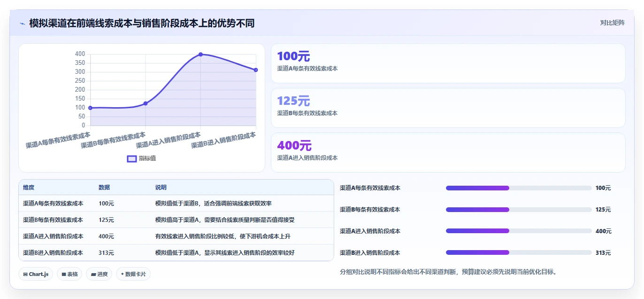The width and height of the screenshot is (644, 299).
Task: Click progress bar for 渠道A进入销售阶段成本
Action: pyautogui.click(x=519, y=231)
